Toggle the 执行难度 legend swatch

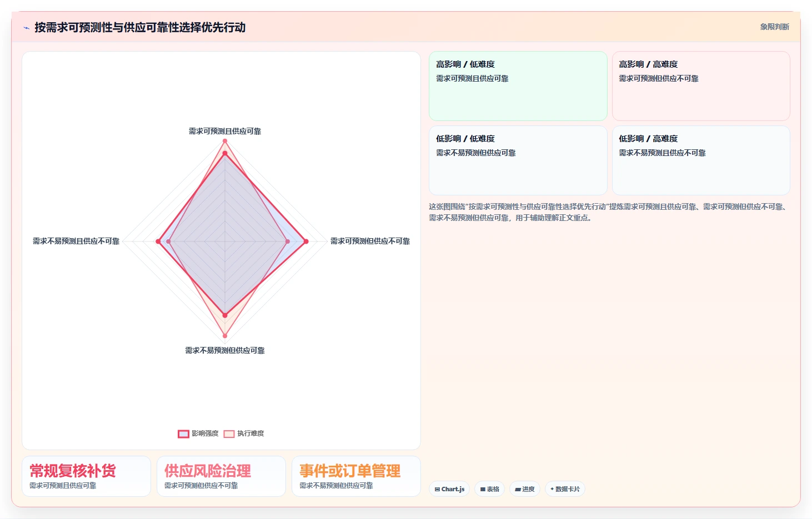(229, 434)
